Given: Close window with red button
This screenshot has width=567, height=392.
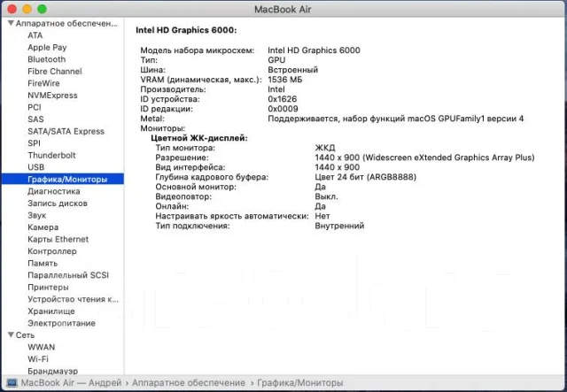Looking at the screenshot, I should 12,9.
